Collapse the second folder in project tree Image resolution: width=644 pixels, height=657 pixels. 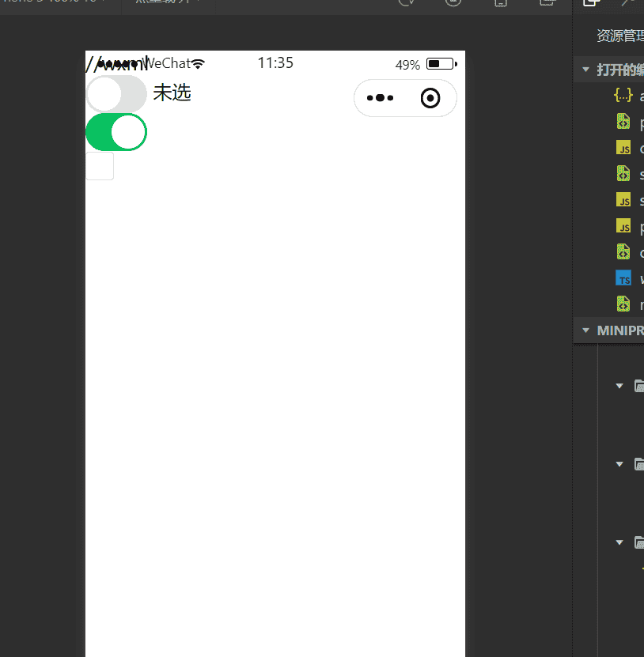[x=619, y=464]
